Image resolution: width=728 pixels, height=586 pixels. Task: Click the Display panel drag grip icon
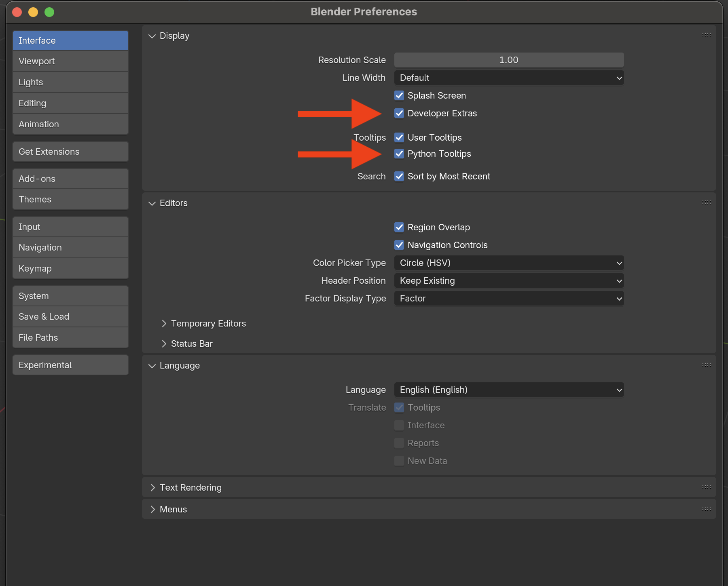[x=706, y=35]
